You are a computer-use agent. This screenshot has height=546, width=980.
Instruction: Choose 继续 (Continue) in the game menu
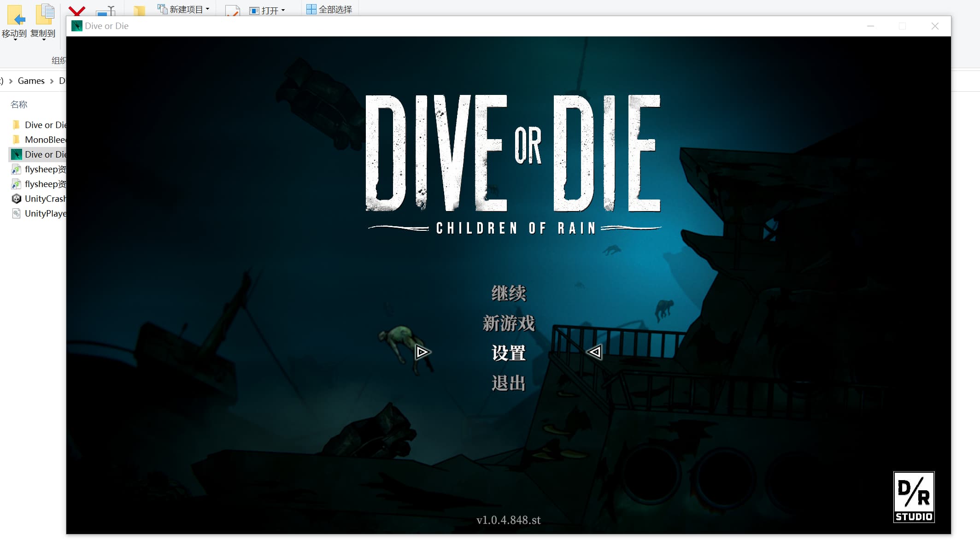pos(509,294)
